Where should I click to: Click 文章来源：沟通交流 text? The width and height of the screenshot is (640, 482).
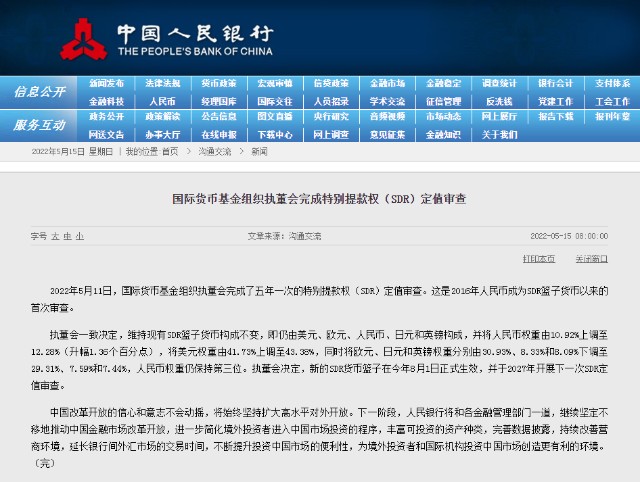click(x=284, y=236)
